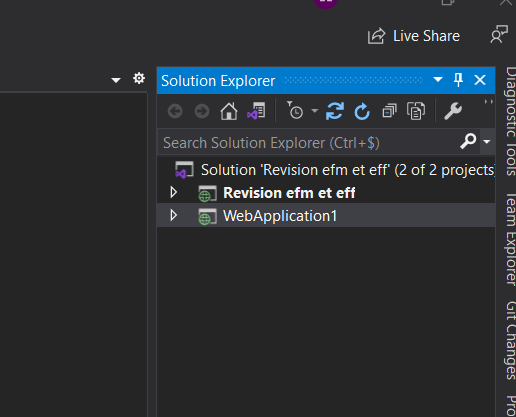The width and height of the screenshot is (516, 417).
Task: Expand the WebApplication1 project node
Action: pos(173,215)
